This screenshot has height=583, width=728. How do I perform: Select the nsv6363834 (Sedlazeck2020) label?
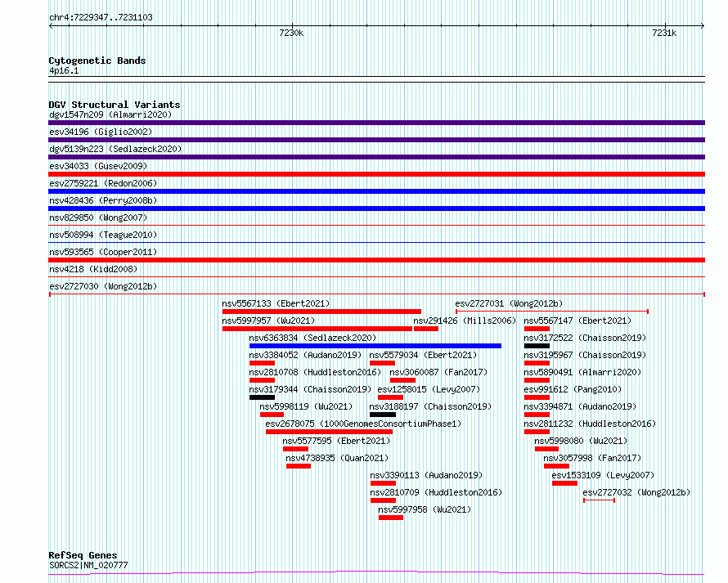click(x=312, y=338)
